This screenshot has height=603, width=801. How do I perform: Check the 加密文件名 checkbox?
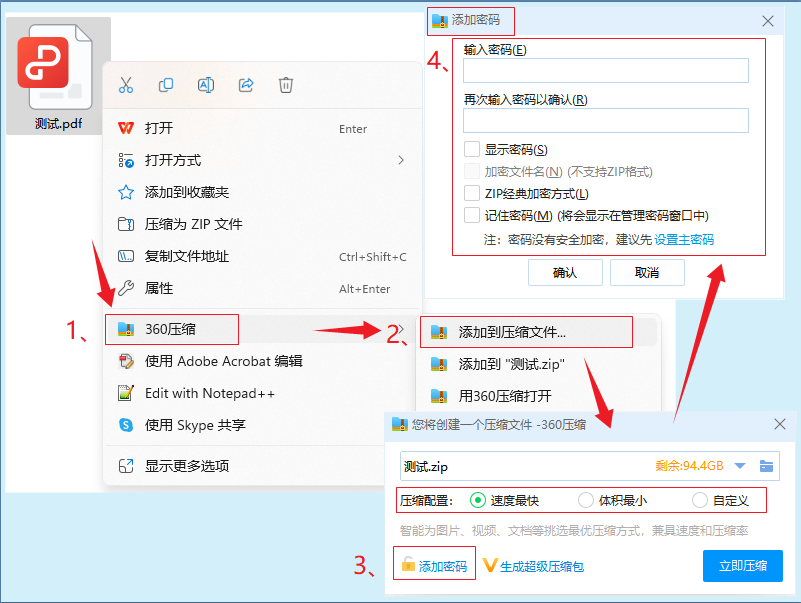tap(472, 171)
